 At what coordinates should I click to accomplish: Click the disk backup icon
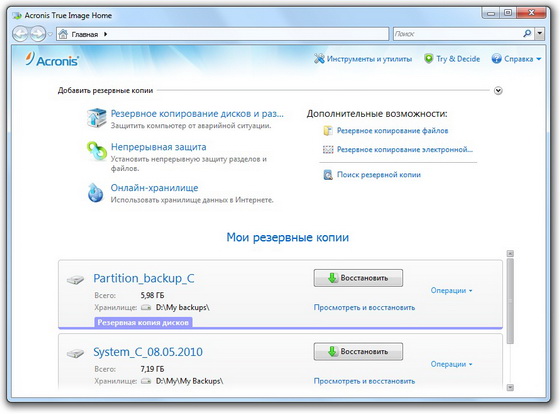97,118
